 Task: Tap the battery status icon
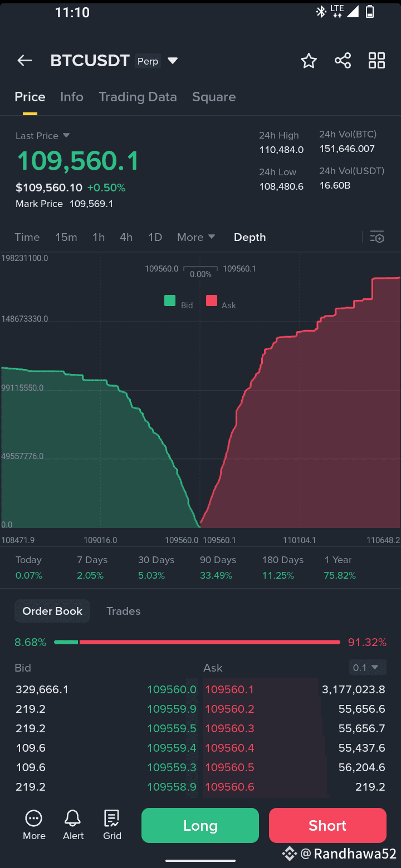click(x=370, y=12)
